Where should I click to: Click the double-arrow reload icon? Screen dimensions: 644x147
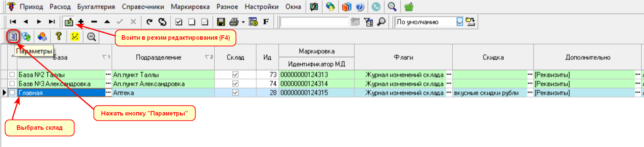[x=162, y=22]
